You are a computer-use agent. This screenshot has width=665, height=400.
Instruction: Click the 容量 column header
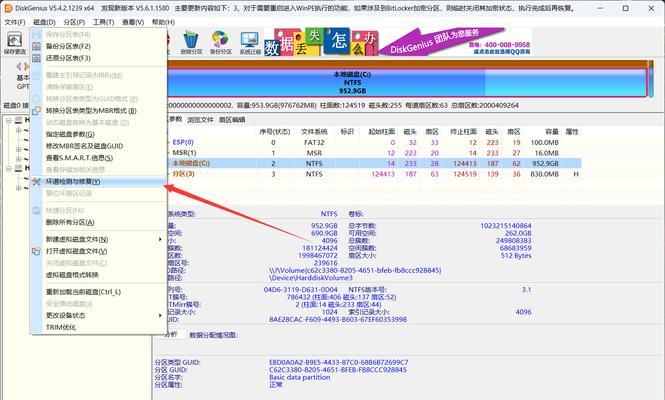551,132
